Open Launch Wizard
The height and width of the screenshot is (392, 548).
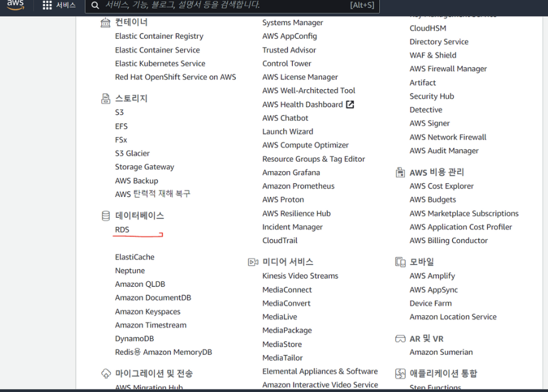(x=287, y=132)
